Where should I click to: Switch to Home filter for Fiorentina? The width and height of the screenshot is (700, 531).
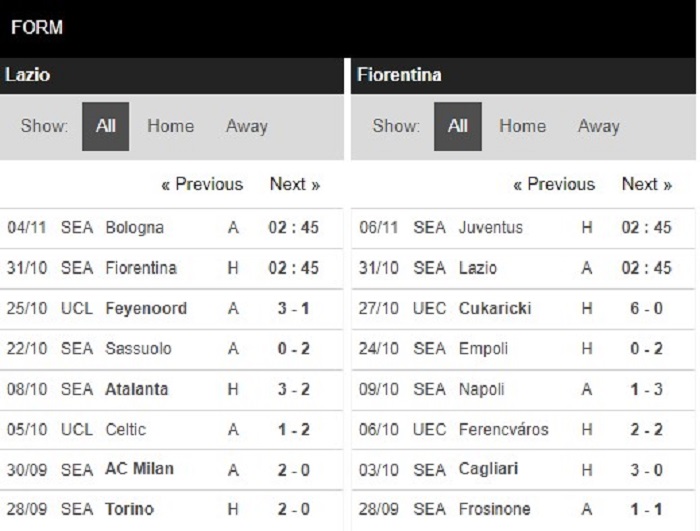pyautogui.click(x=522, y=127)
